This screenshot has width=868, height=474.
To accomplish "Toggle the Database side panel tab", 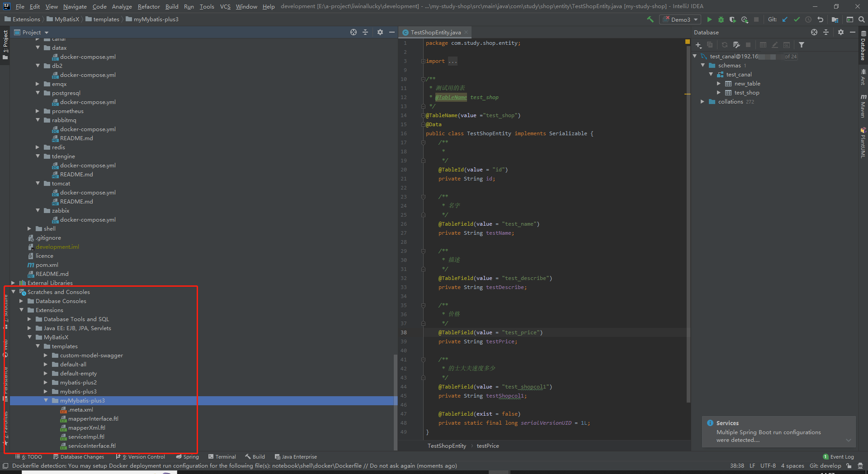I will tap(863, 45).
